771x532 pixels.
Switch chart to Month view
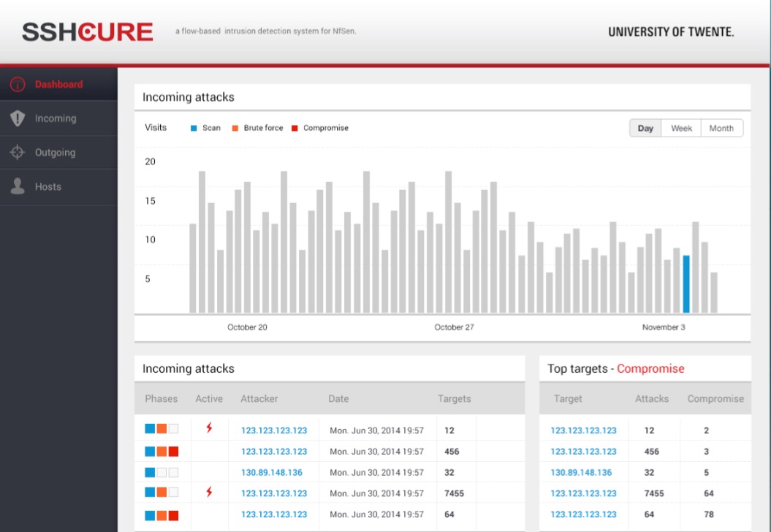pyautogui.click(x=721, y=128)
